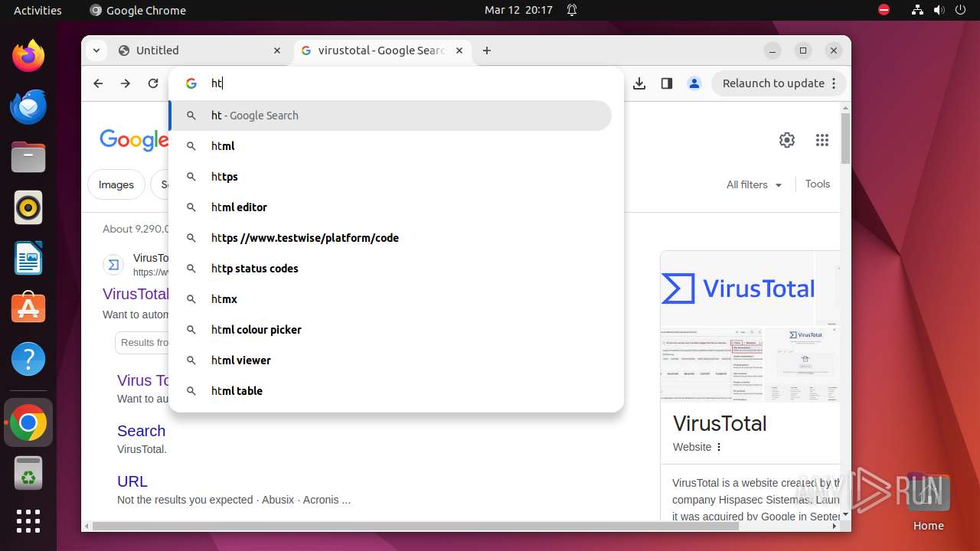Click the VirusTotal logo in knowledge panel
Image resolution: width=980 pixels, height=551 pixels.
[738, 289]
